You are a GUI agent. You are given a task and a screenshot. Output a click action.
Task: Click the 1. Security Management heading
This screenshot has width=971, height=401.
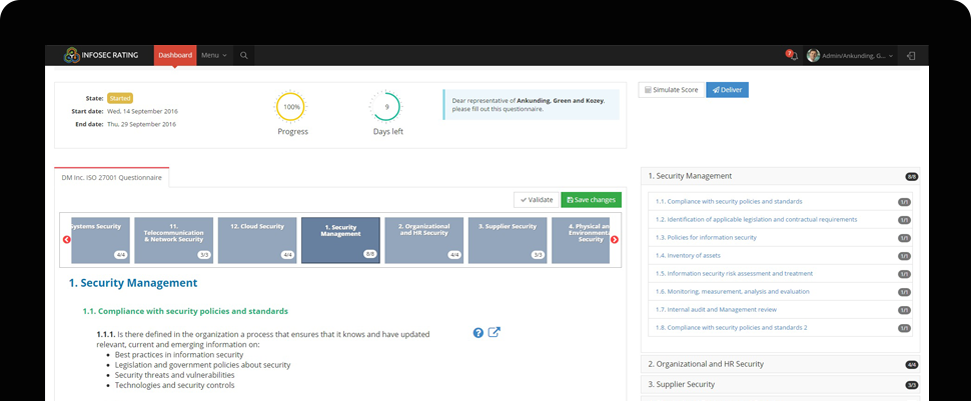pos(133,283)
